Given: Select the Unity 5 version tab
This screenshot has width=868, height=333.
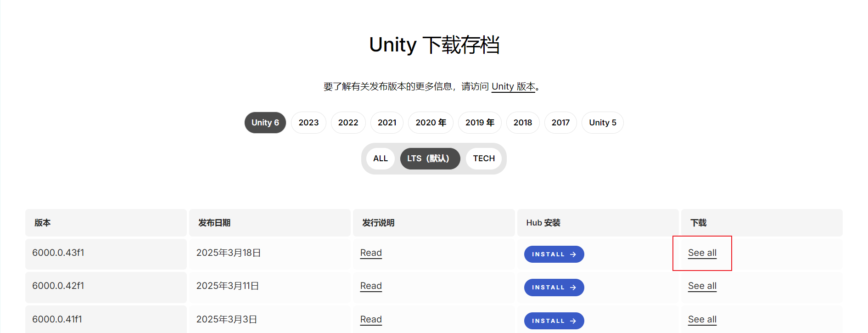Looking at the screenshot, I should 603,123.
